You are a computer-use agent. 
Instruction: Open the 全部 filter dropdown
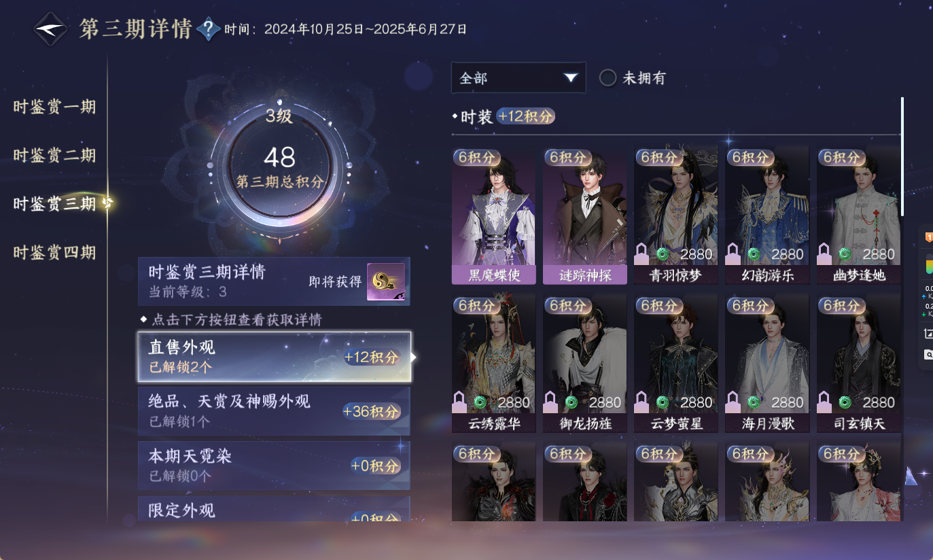point(518,78)
